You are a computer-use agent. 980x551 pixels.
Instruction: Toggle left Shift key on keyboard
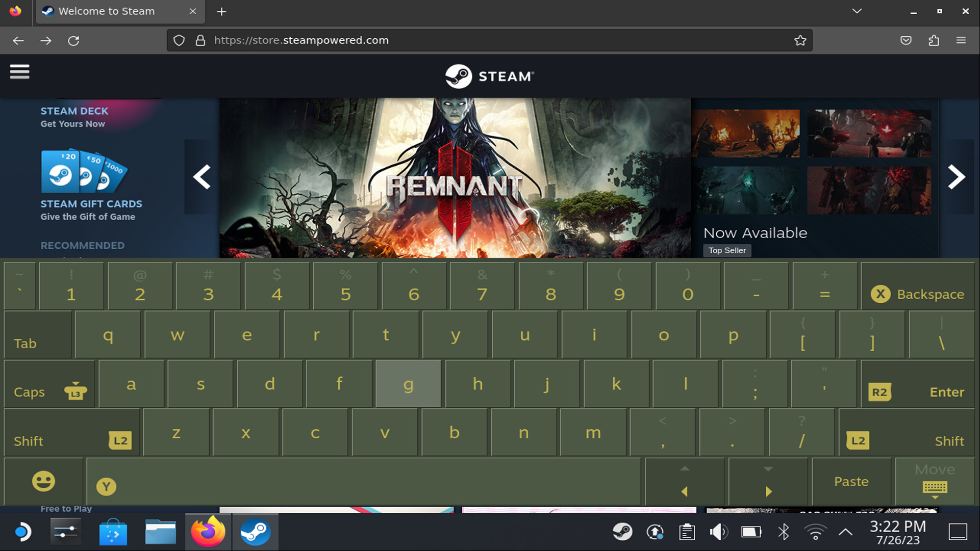[72, 433]
